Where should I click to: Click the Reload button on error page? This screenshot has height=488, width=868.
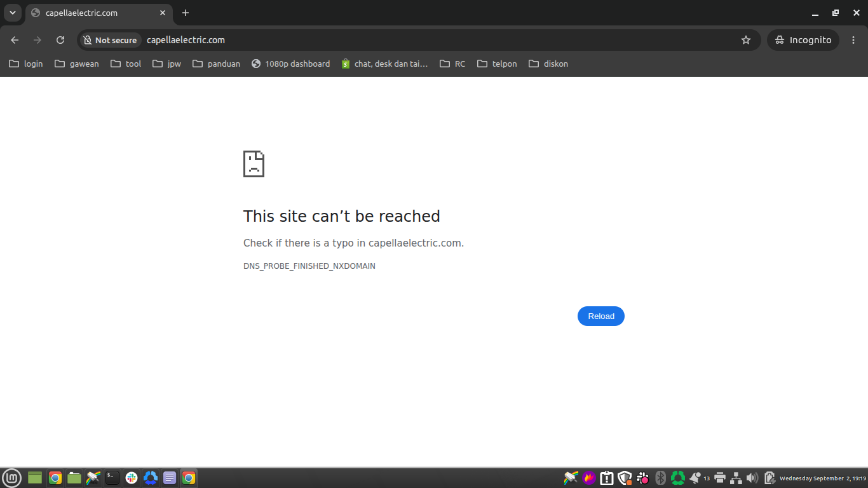coord(600,316)
